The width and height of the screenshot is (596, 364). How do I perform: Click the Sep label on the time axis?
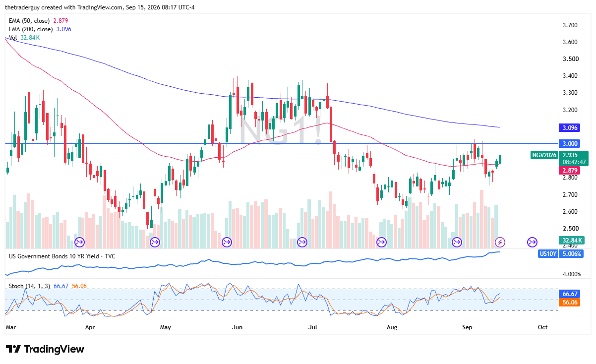click(x=467, y=327)
